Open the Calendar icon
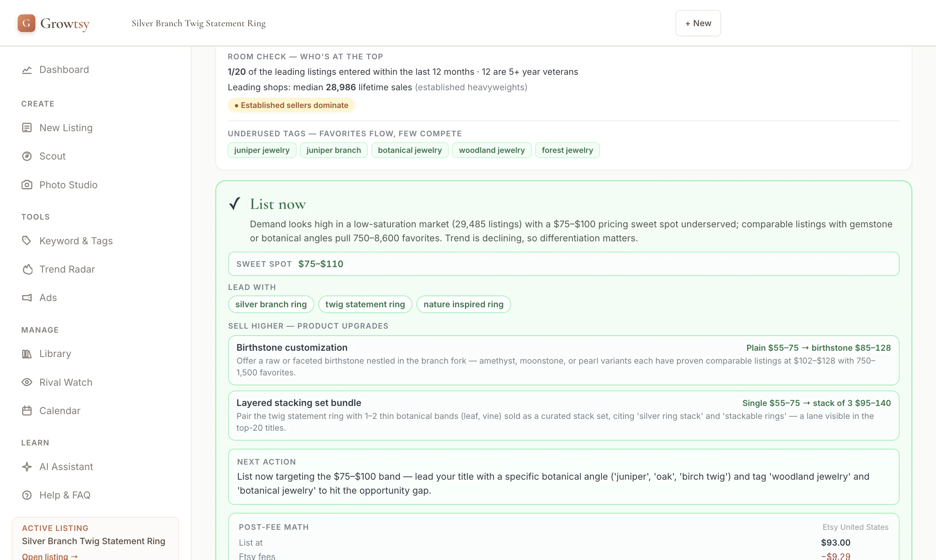This screenshot has height=560, width=936. (x=27, y=410)
